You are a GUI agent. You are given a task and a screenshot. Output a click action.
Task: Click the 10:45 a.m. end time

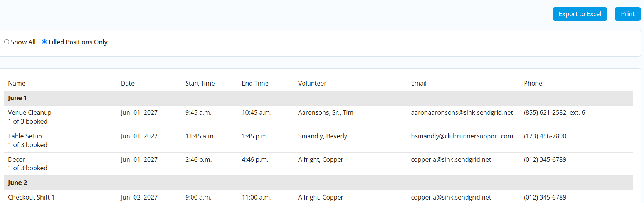(257, 112)
